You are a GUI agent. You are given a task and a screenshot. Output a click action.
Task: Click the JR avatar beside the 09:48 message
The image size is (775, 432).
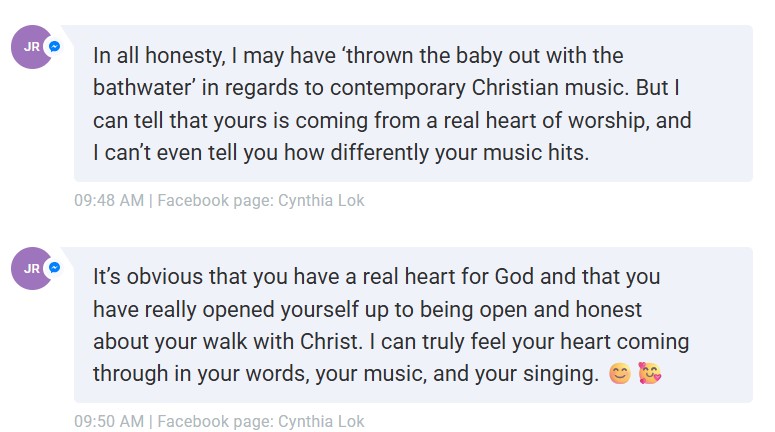(x=32, y=47)
